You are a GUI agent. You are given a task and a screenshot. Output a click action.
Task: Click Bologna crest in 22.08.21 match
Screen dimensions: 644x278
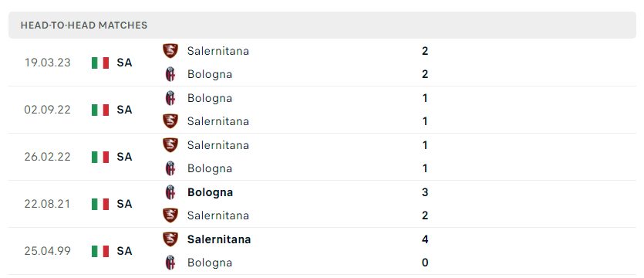170,192
